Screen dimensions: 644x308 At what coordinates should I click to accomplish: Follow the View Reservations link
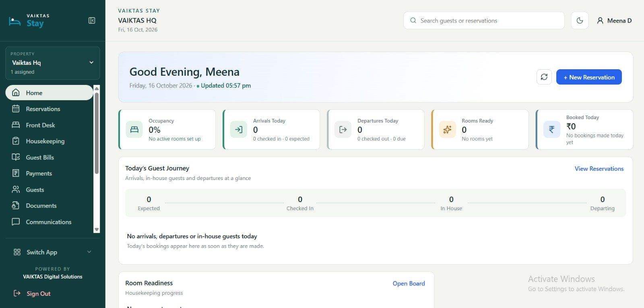pyautogui.click(x=599, y=169)
